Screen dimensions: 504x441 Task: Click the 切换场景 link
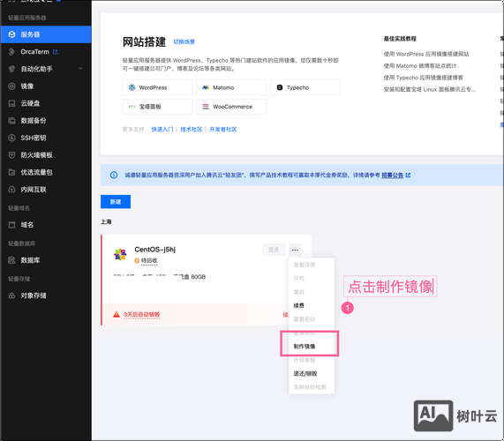[184, 41]
